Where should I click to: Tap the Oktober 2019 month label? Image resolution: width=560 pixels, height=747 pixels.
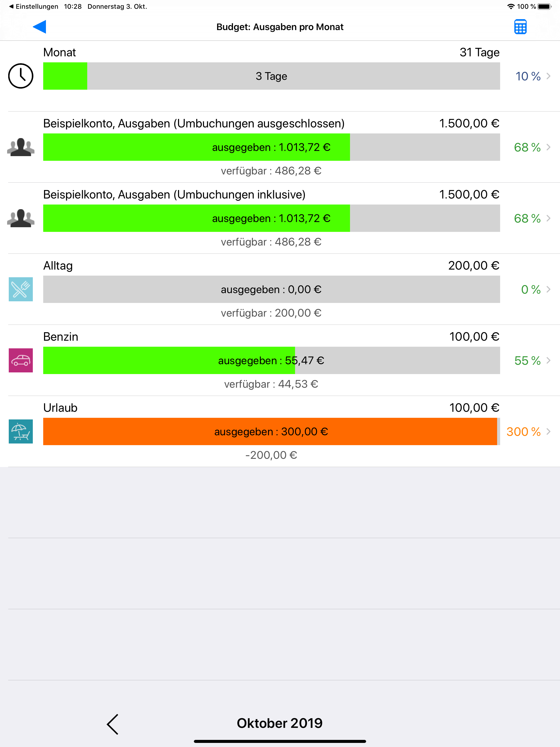point(280,723)
